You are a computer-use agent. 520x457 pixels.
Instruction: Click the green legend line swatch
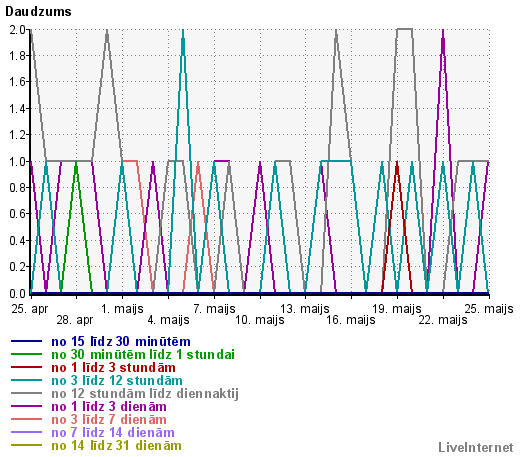[26, 354]
